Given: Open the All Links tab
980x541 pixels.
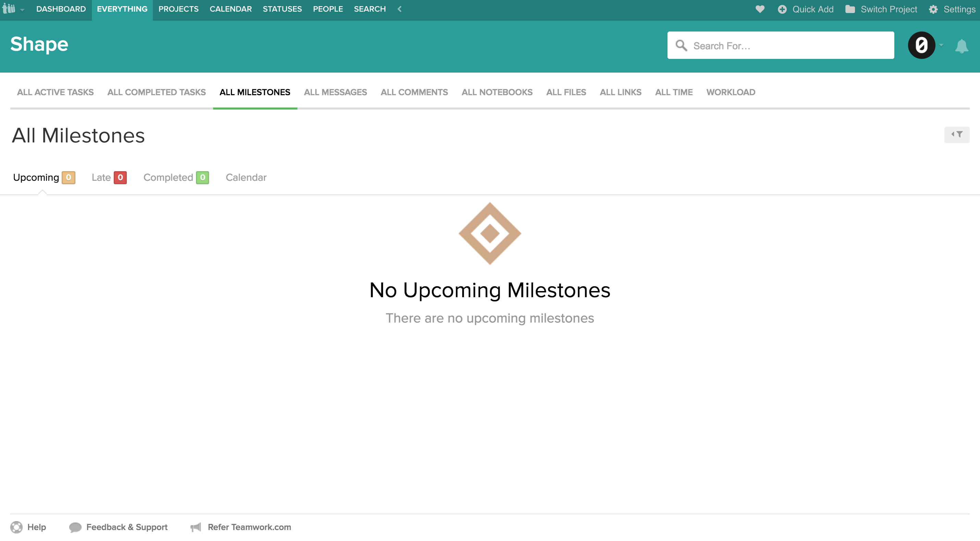Looking at the screenshot, I should tap(621, 92).
